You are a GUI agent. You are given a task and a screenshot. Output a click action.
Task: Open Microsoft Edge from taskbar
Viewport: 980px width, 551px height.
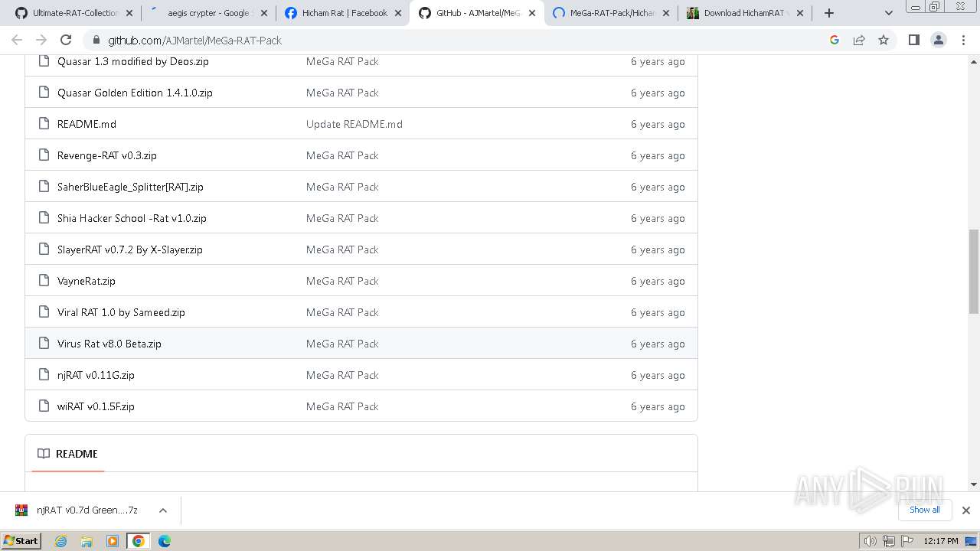click(165, 541)
